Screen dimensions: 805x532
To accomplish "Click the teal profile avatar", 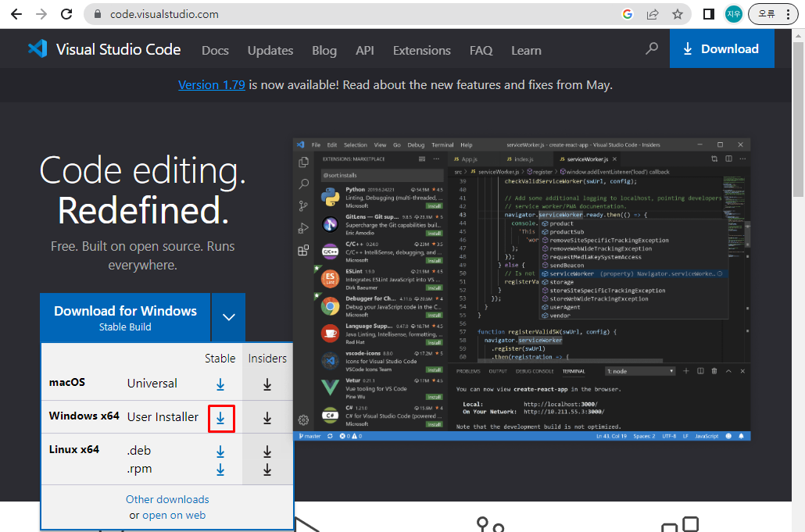I will pos(734,14).
